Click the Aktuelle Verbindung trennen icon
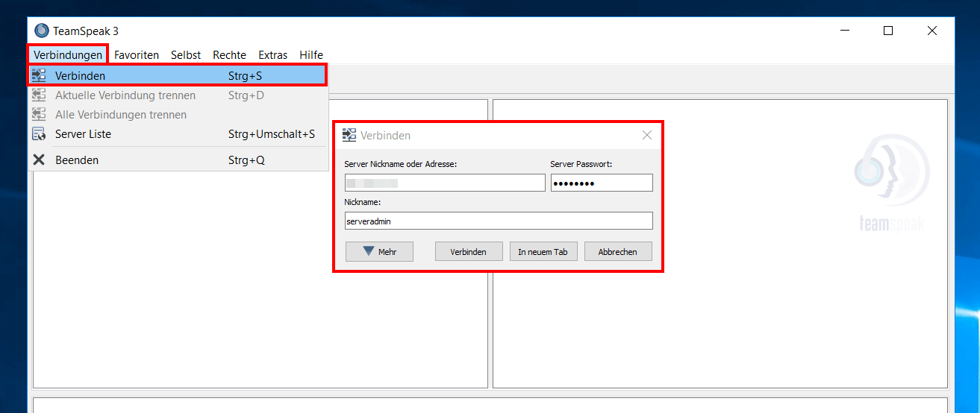Screen dimensions: 980x413 (x=39, y=95)
